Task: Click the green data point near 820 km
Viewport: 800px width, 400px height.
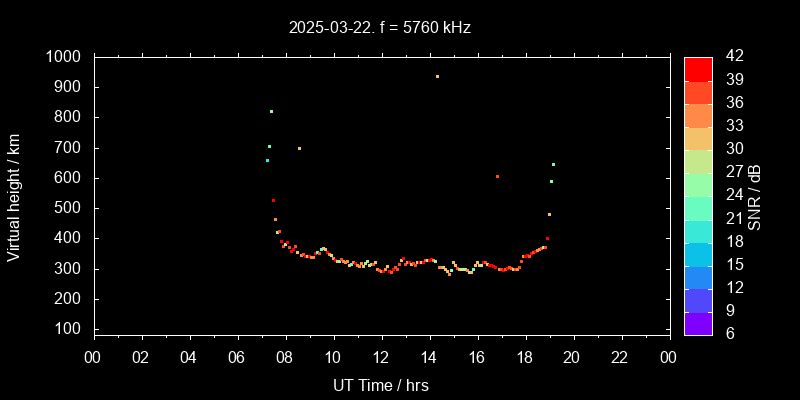Action: point(271,111)
